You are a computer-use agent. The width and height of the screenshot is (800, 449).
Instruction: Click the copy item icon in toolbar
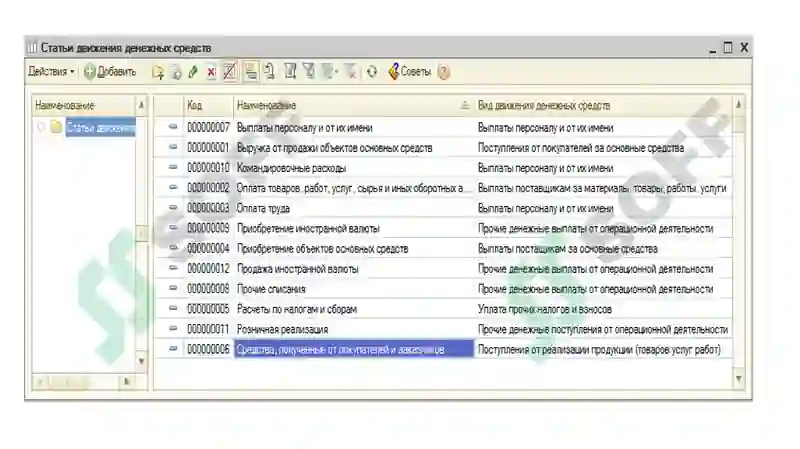pos(176,72)
